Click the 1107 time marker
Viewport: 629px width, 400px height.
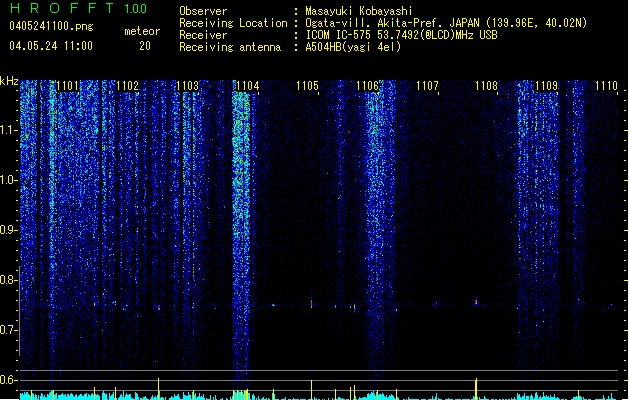427,86
